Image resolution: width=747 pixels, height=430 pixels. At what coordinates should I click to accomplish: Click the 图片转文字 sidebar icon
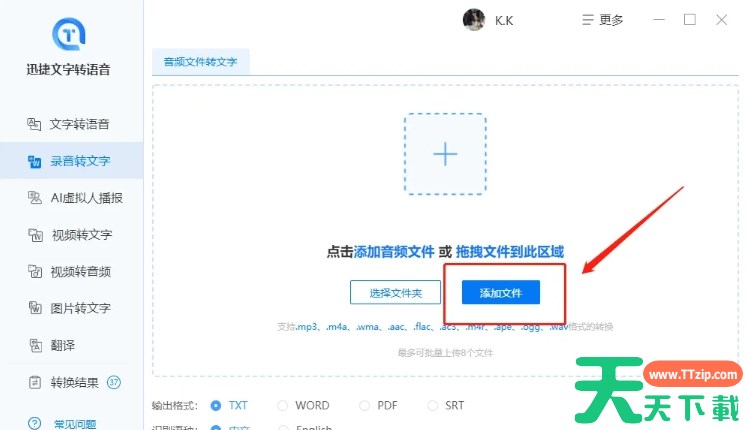35,308
